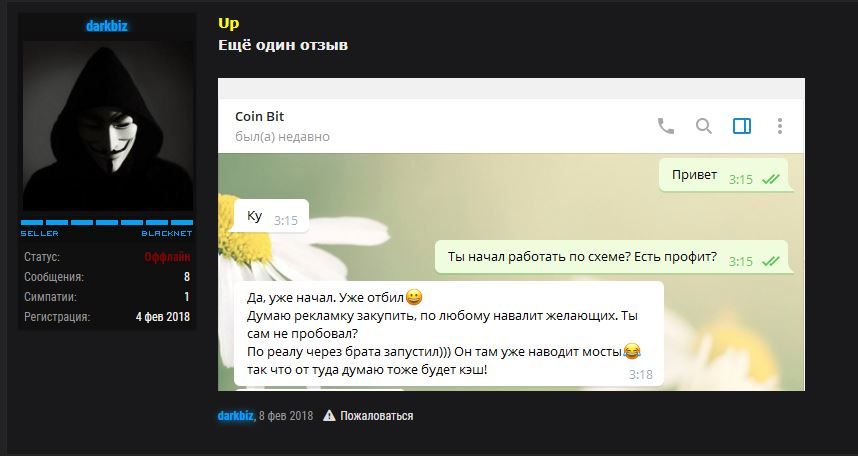Click the blue rank progress bar

(x=107, y=222)
